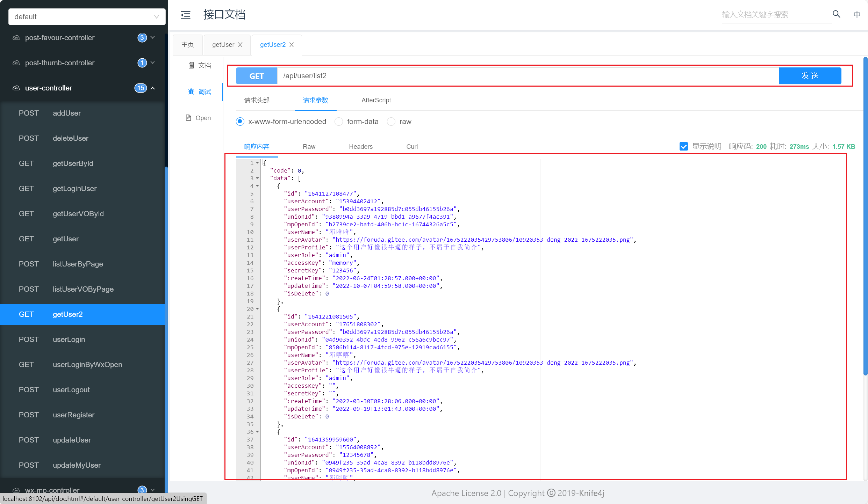Open the 请求头部 tab
868x504 pixels.
pos(257,100)
